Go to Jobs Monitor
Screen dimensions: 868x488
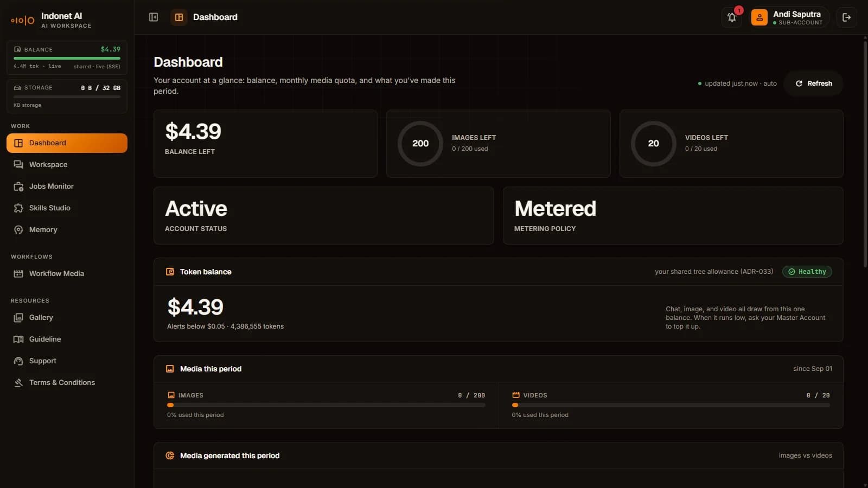point(67,187)
